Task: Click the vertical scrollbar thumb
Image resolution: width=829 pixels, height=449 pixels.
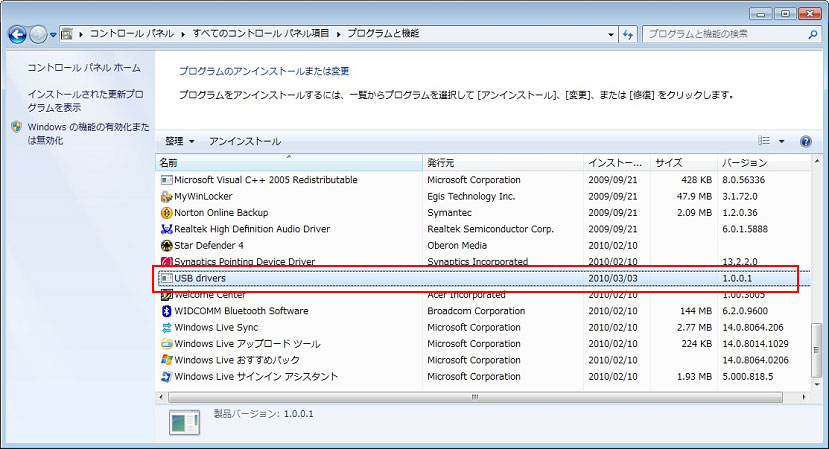Action: 817,350
